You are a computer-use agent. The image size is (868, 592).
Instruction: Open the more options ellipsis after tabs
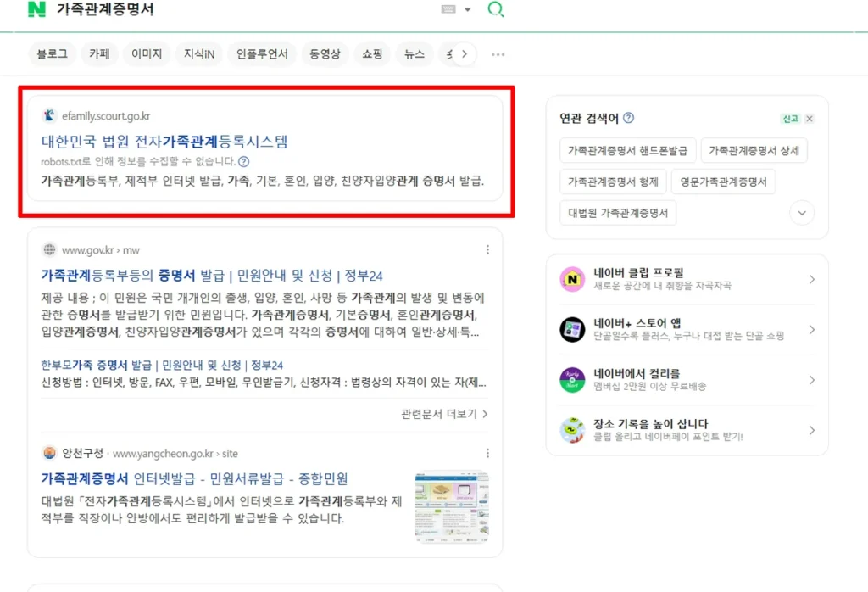click(x=498, y=54)
